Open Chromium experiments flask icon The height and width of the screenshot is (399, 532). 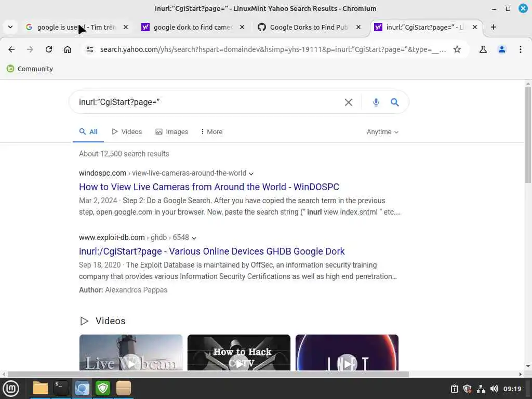[x=483, y=49]
